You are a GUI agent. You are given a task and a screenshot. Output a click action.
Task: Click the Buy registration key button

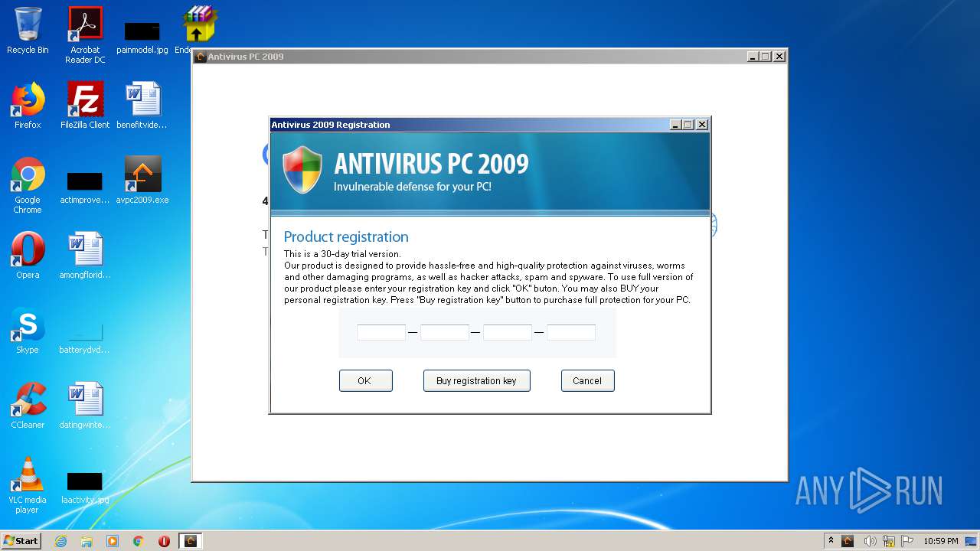click(476, 380)
